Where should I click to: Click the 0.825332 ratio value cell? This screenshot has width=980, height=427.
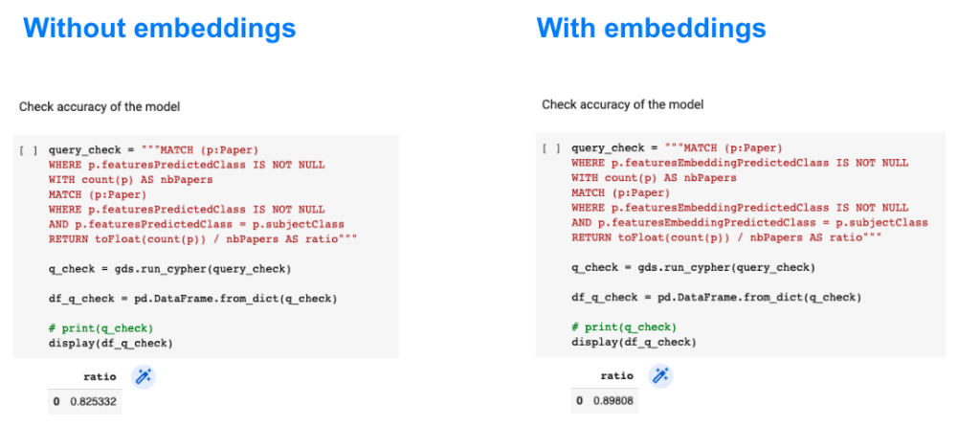(94, 402)
